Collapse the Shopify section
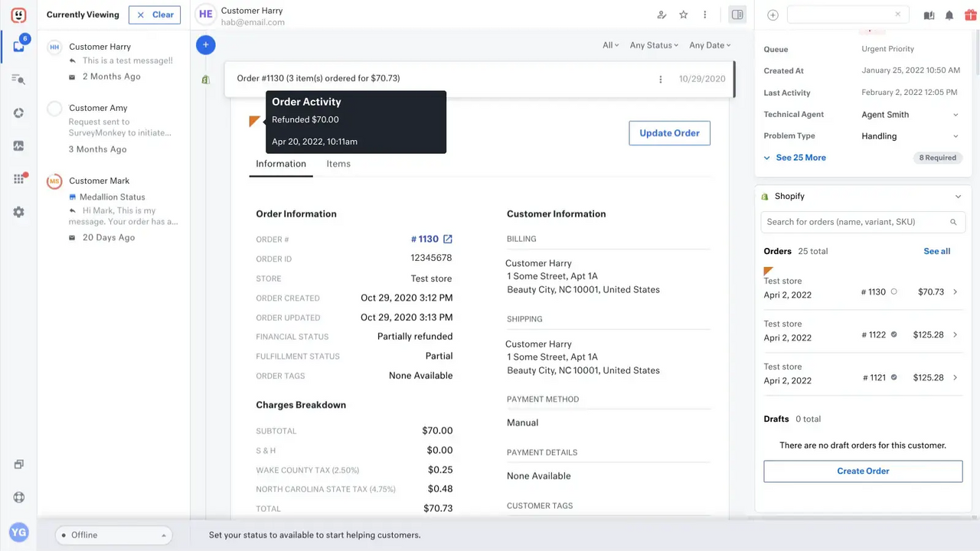This screenshot has width=980, height=551. (x=958, y=196)
